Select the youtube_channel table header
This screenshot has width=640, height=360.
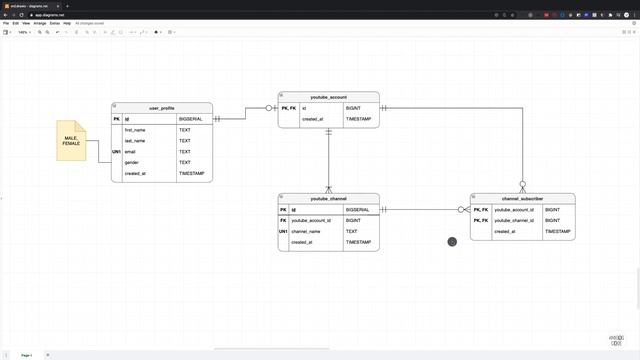(329, 199)
